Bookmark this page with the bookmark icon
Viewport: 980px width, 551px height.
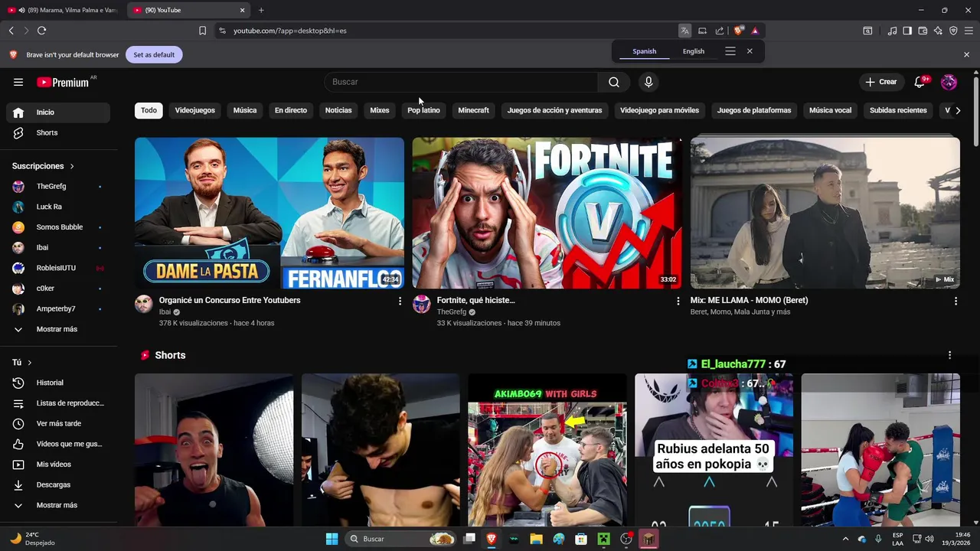(202, 31)
